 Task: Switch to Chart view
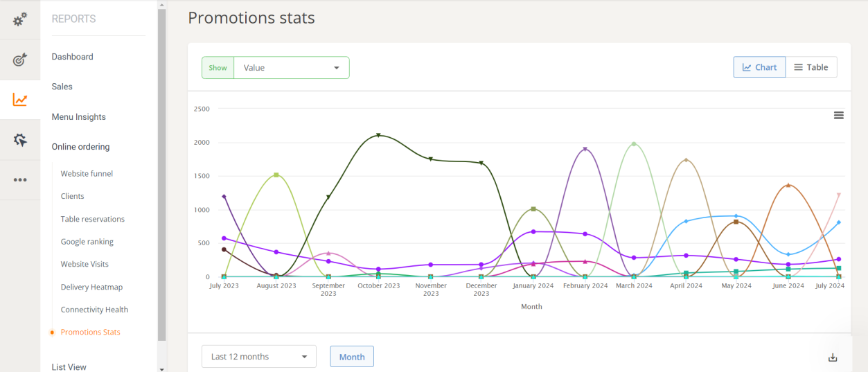[x=759, y=67]
